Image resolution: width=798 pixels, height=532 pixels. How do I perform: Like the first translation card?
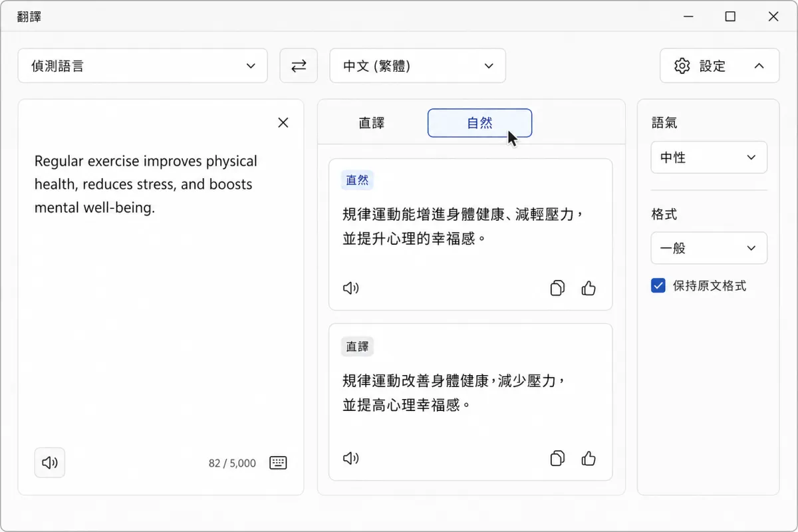click(x=589, y=288)
